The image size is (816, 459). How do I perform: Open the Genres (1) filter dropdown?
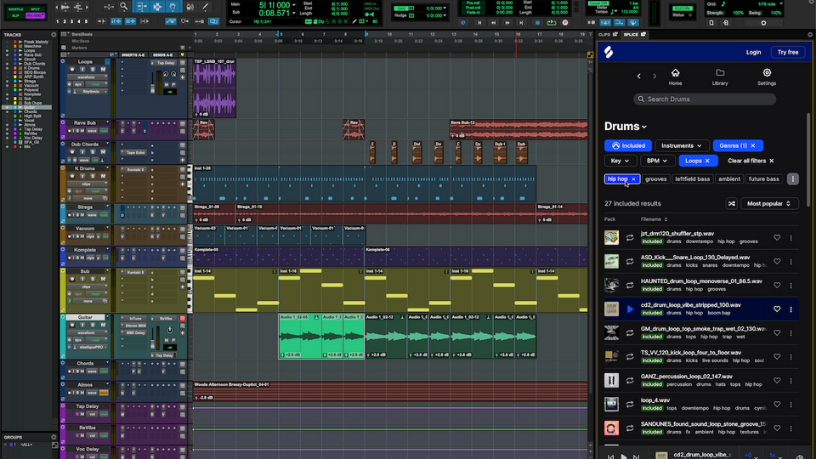737,146
